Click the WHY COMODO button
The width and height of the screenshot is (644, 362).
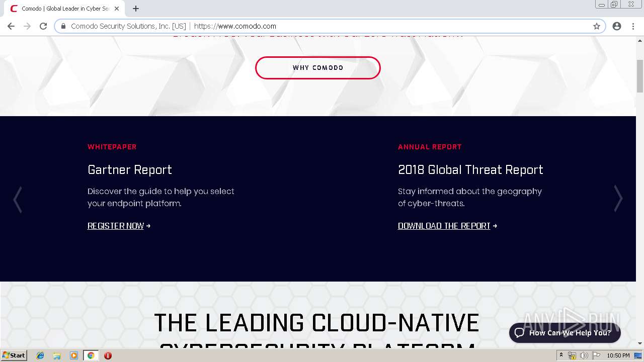click(318, 68)
